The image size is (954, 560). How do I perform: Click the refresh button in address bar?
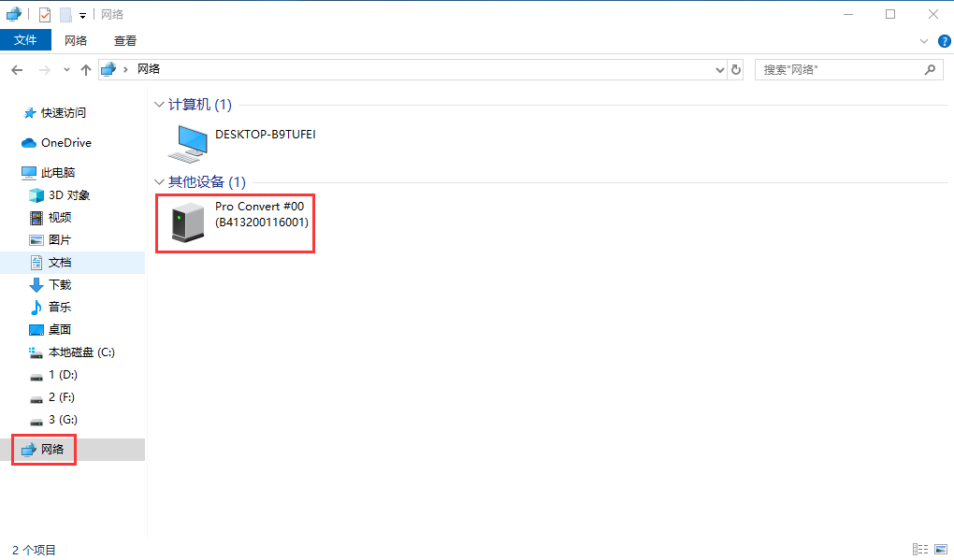click(736, 69)
